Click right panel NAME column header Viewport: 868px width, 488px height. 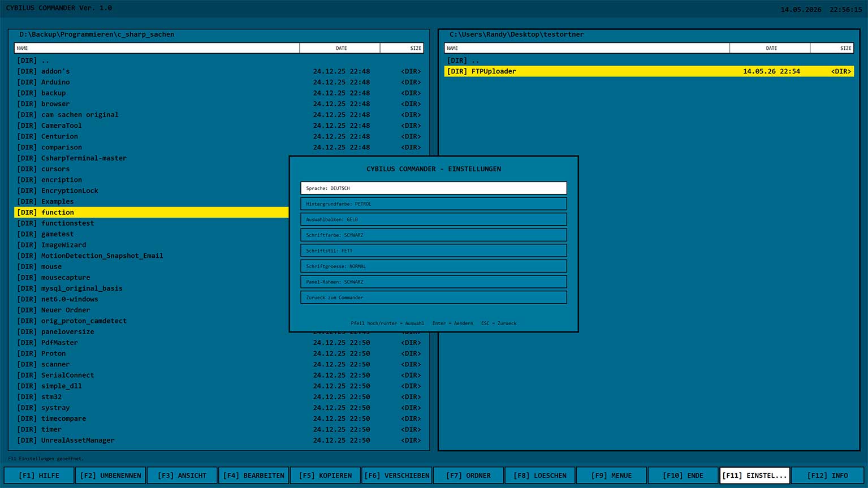tap(587, 48)
